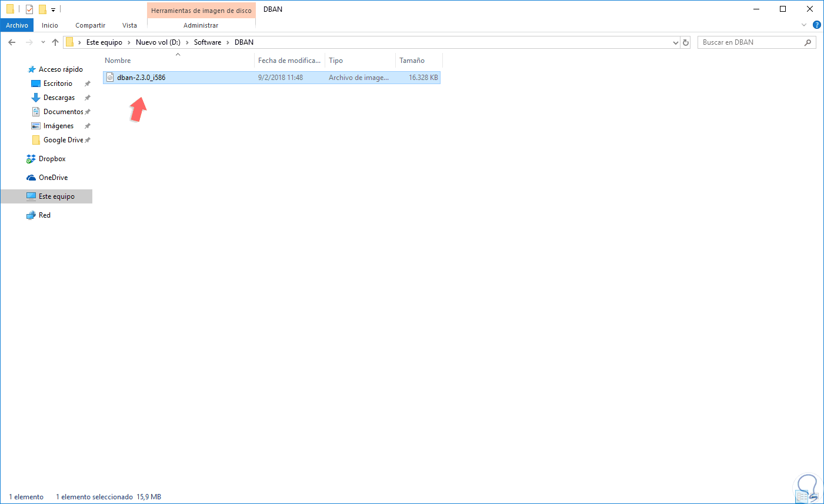Open the Help question mark icon
The height and width of the screenshot is (504, 824).
coord(816,25)
